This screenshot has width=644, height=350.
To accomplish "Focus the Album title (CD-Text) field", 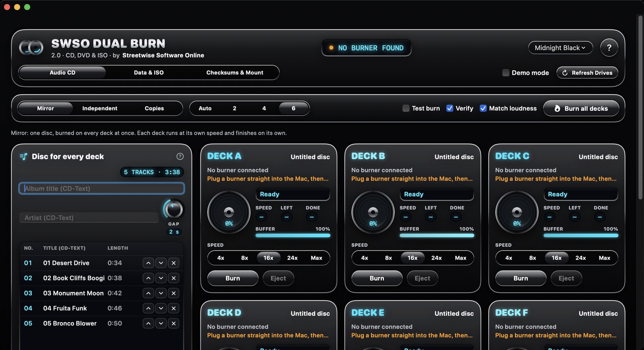I will (x=102, y=188).
